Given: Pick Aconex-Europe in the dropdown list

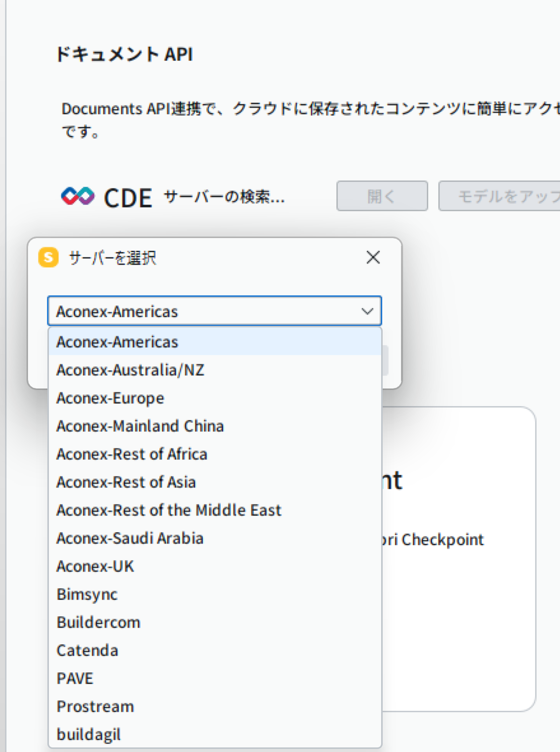Looking at the screenshot, I should [x=215, y=398].
